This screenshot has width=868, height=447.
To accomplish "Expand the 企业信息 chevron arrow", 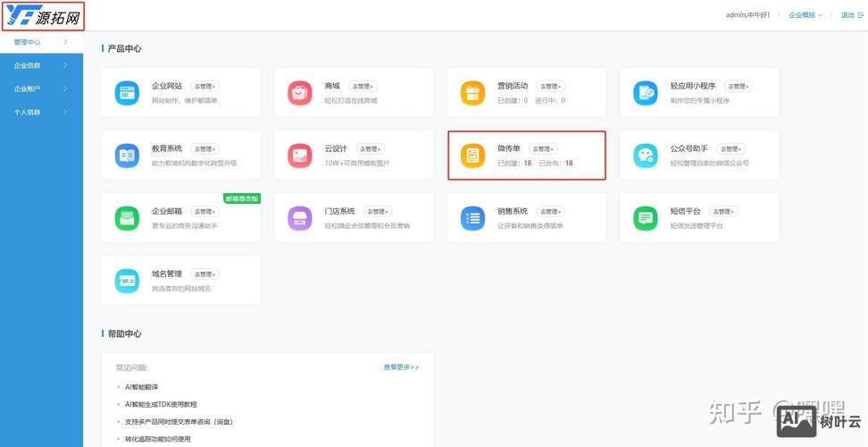I will 66,65.
